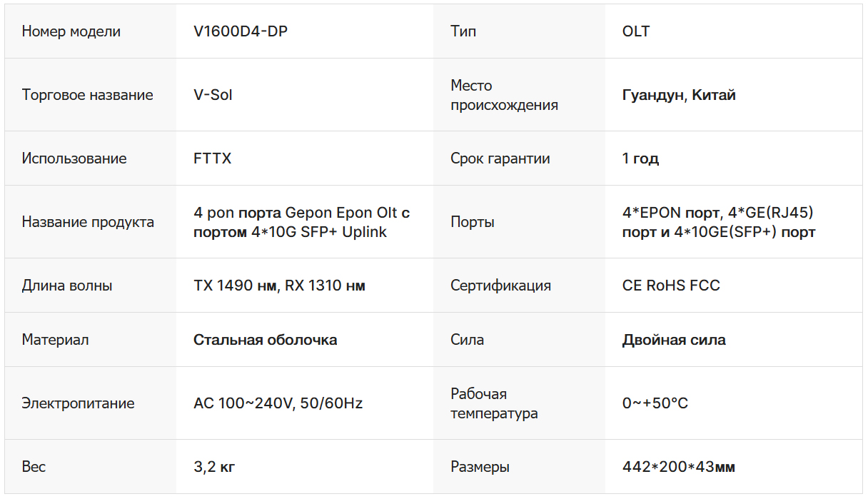Screen dimensions: 868x499
Task: Click the power supply value AC 100~240V
Action: click(278, 403)
